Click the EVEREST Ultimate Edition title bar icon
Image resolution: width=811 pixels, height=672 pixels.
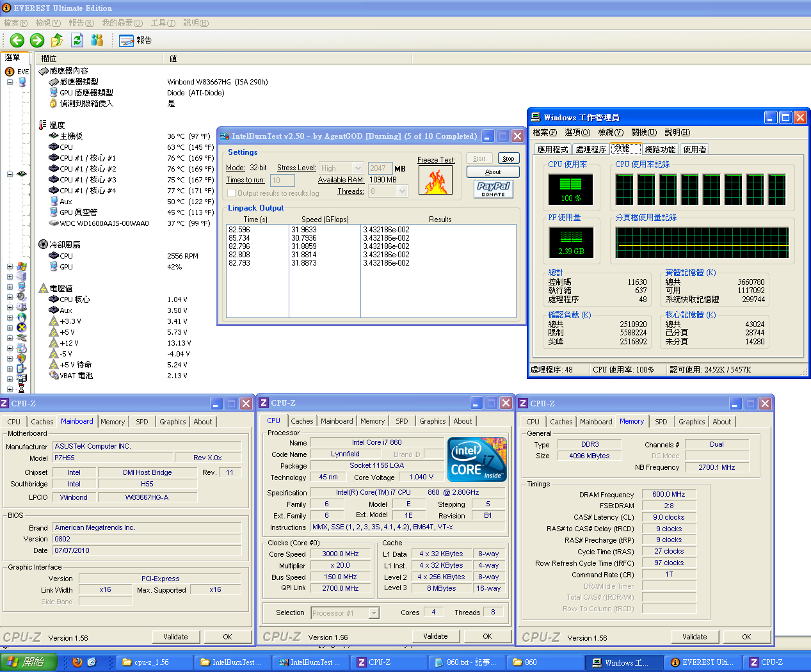(6, 8)
